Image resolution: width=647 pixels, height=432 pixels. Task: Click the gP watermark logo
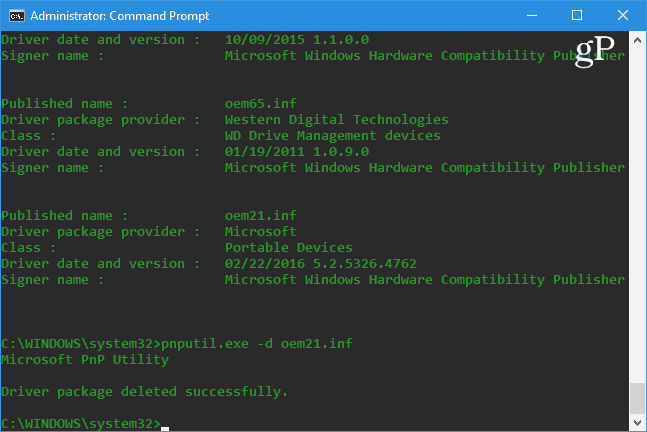coord(595,51)
